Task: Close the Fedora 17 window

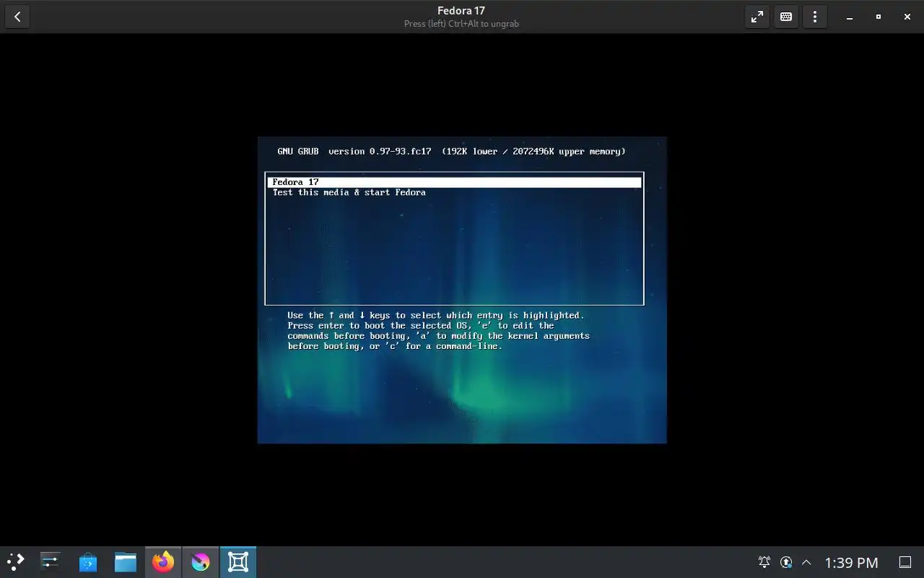Action: coord(907,17)
